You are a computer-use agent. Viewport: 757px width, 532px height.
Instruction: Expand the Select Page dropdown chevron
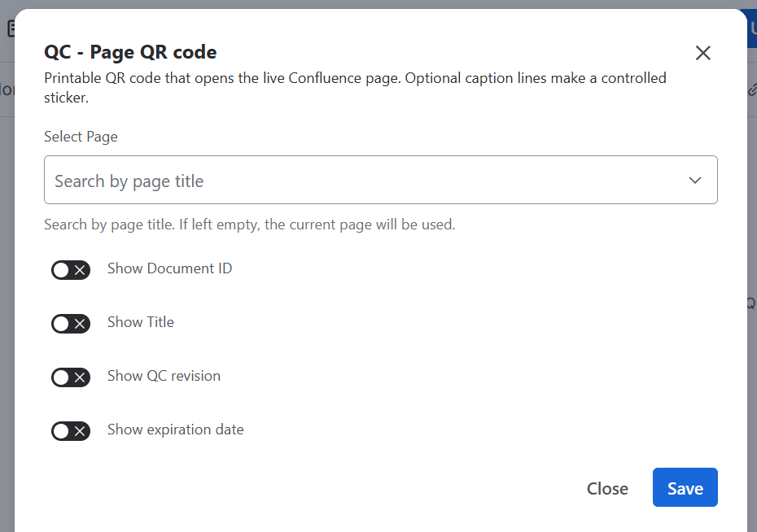(x=694, y=181)
